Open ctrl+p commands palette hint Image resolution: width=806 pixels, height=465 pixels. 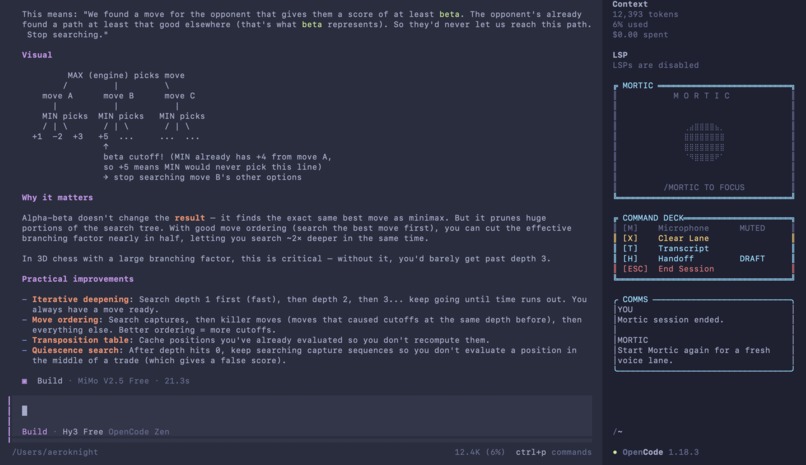tap(554, 452)
